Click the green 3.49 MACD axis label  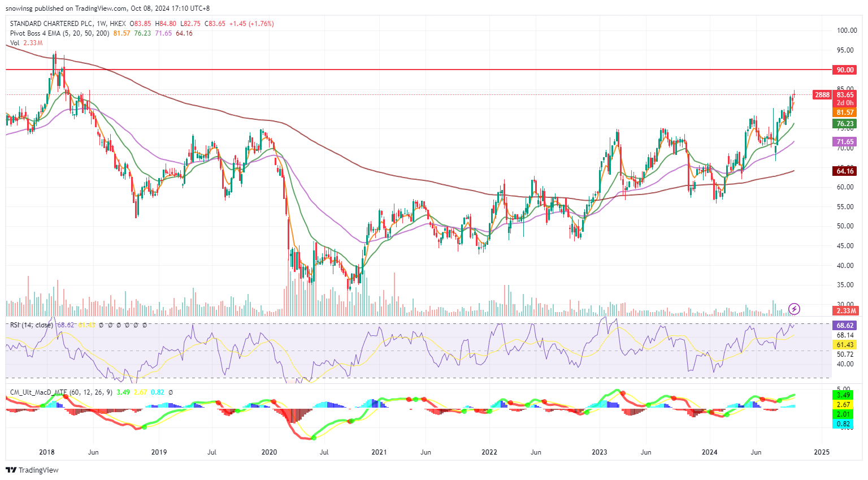pyautogui.click(x=843, y=395)
